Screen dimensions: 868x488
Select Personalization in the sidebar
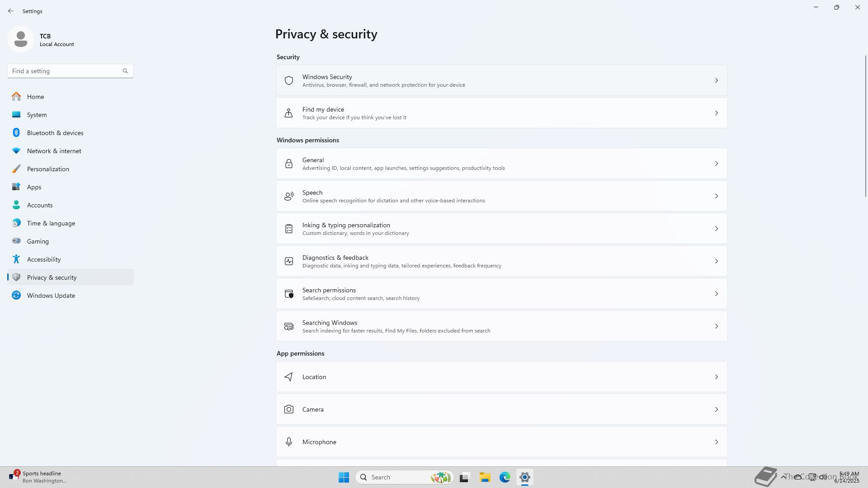[x=48, y=169]
